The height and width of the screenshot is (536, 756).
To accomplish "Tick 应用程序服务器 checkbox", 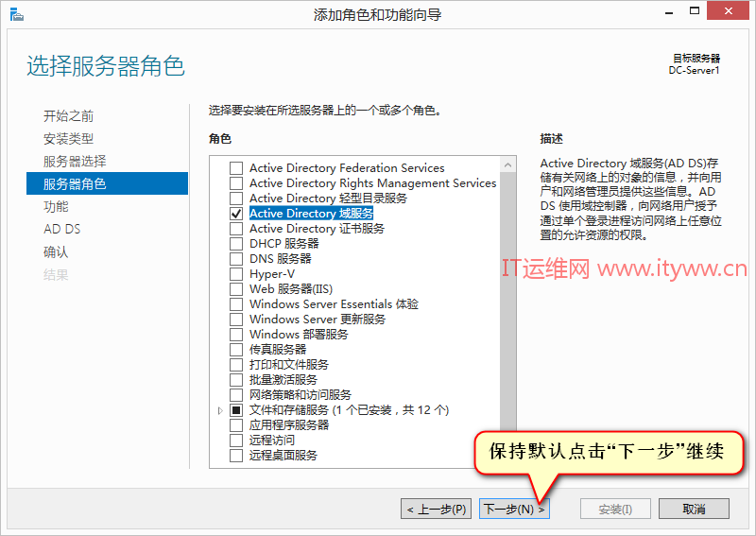I will pos(236,425).
